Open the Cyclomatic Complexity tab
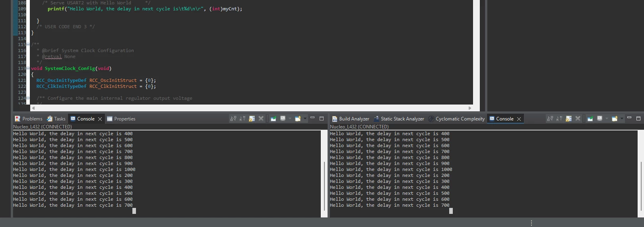The height and width of the screenshot is (227, 644). [456, 119]
